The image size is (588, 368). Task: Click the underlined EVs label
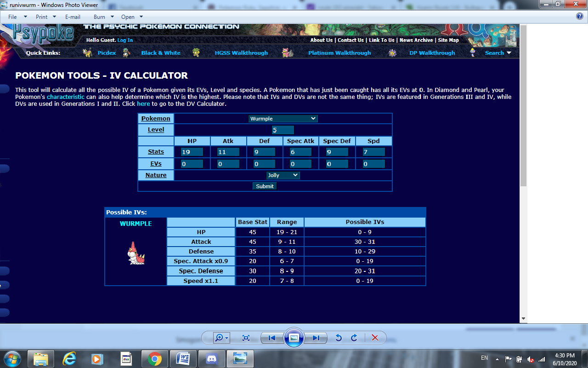pyautogui.click(x=156, y=164)
